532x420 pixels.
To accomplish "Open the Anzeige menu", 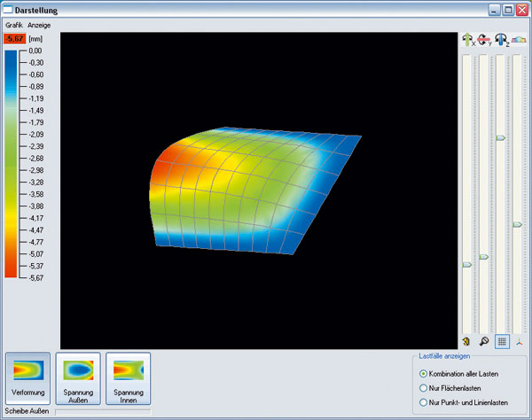I will point(39,25).
